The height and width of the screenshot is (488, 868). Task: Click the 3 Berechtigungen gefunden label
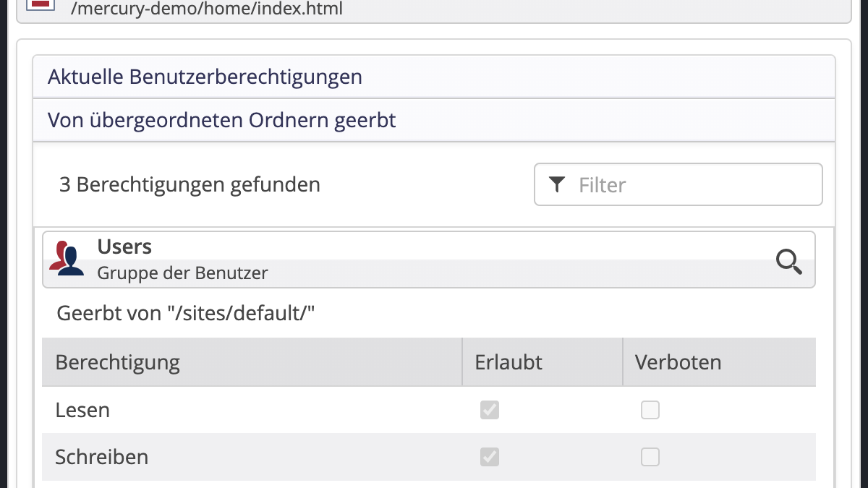pyautogui.click(x=190, y=184)
